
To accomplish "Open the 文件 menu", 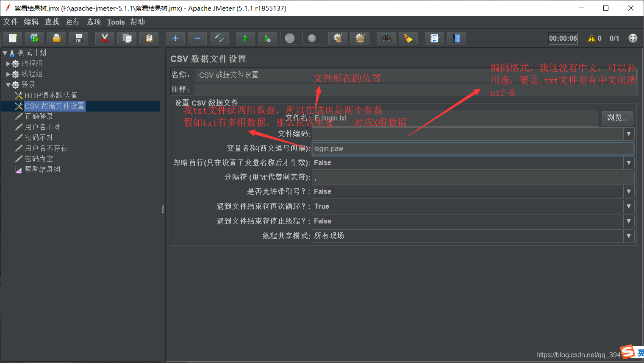I will click(x=11, y=22).
